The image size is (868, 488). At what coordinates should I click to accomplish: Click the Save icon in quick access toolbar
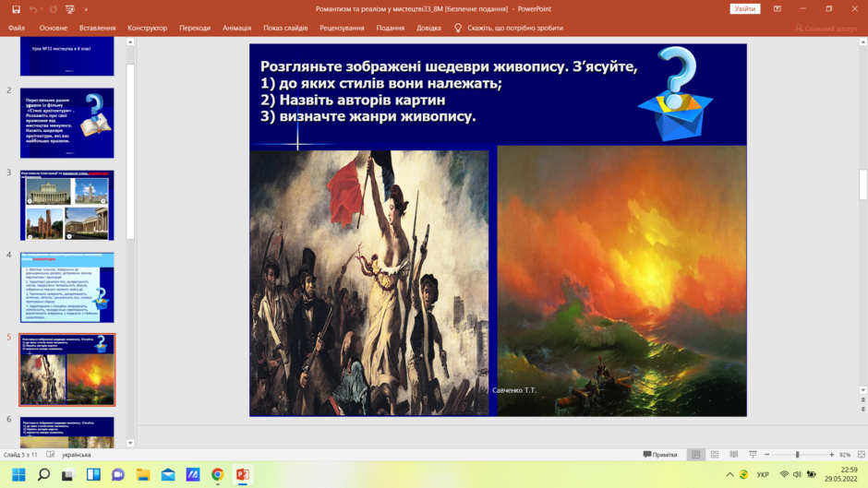[16, 9]
